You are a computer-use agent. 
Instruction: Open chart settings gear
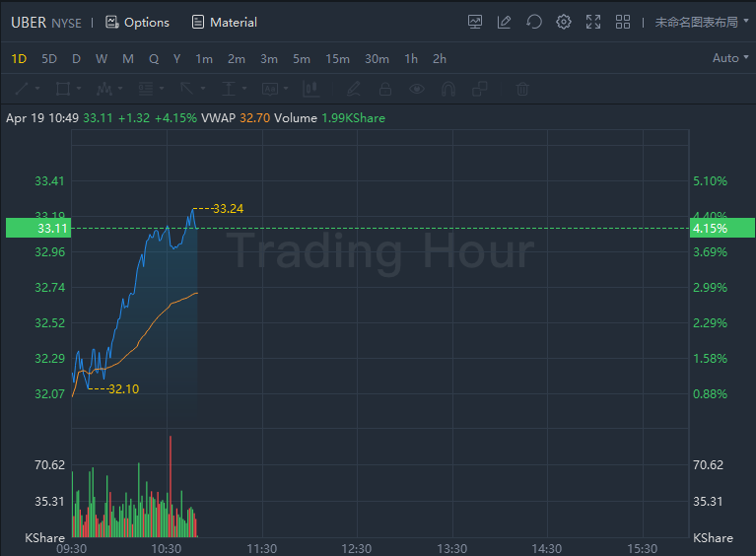(x=564, y=22)
